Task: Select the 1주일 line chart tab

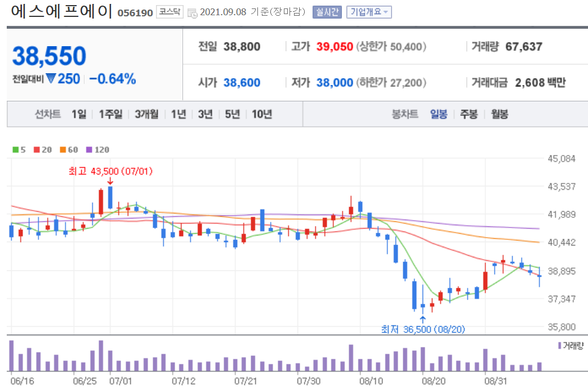Action: pos(110,114)
